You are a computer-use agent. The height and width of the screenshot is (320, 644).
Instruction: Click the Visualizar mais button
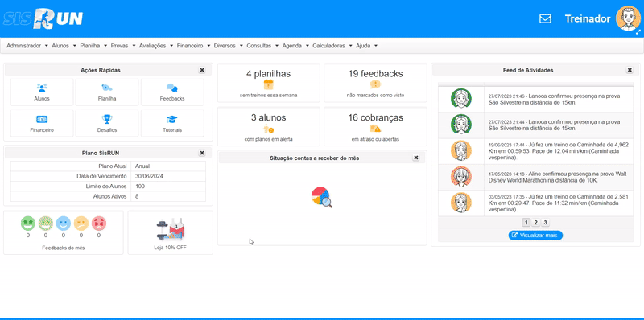click(x=535, y=236)
